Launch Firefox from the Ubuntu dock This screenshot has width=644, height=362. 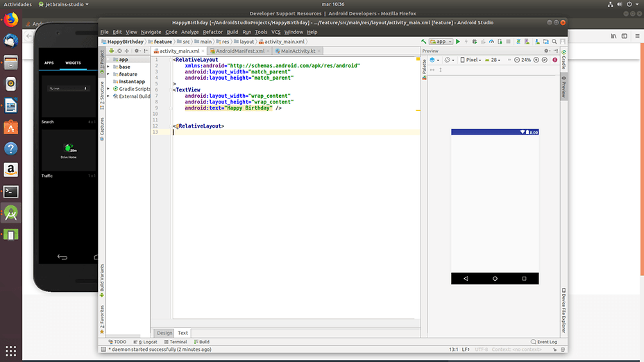coord(10,19)
